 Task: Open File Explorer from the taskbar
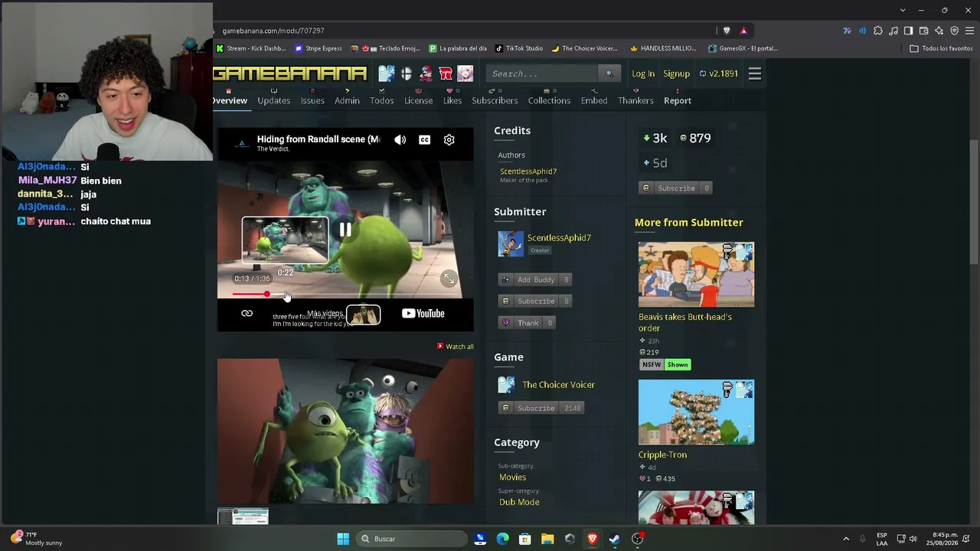547,539
